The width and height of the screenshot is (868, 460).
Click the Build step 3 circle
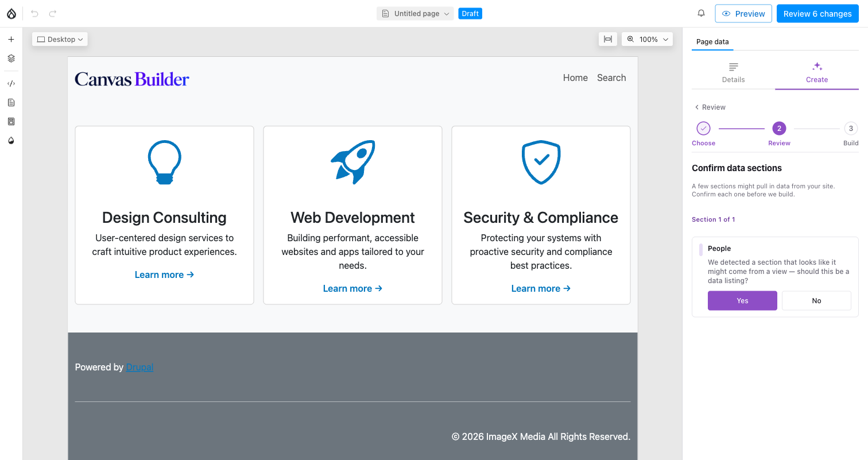[x=851, y=128]
